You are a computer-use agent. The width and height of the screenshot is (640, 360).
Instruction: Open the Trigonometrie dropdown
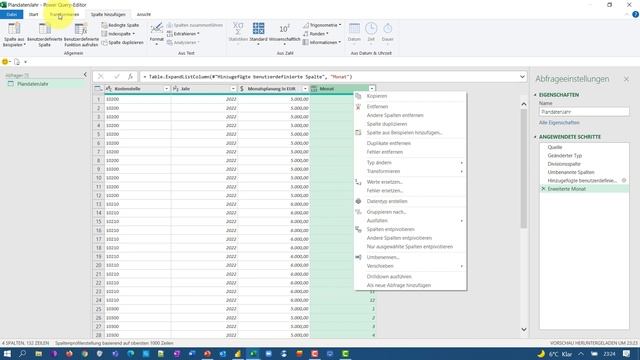322,25
